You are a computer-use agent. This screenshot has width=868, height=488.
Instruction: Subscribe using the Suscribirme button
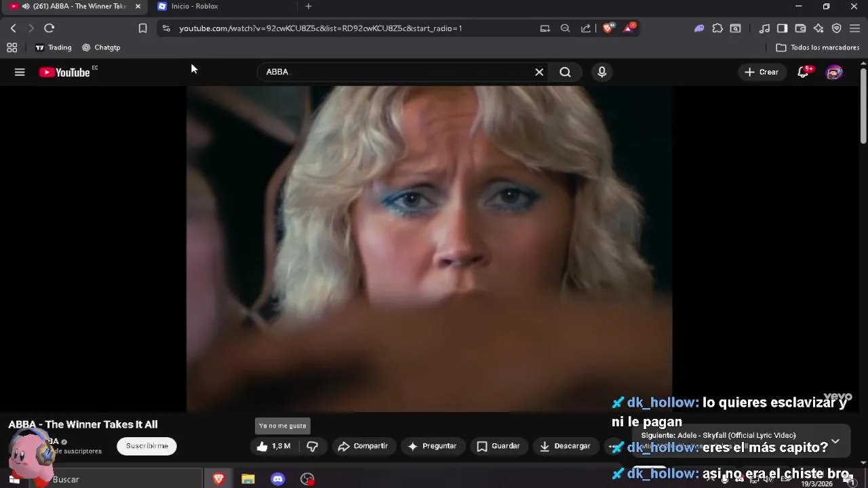click(146, 446)
